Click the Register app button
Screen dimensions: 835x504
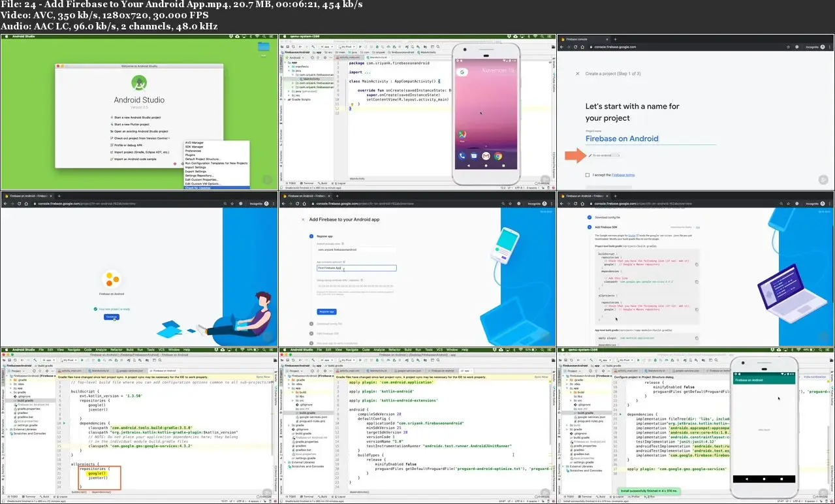(326, 312)
